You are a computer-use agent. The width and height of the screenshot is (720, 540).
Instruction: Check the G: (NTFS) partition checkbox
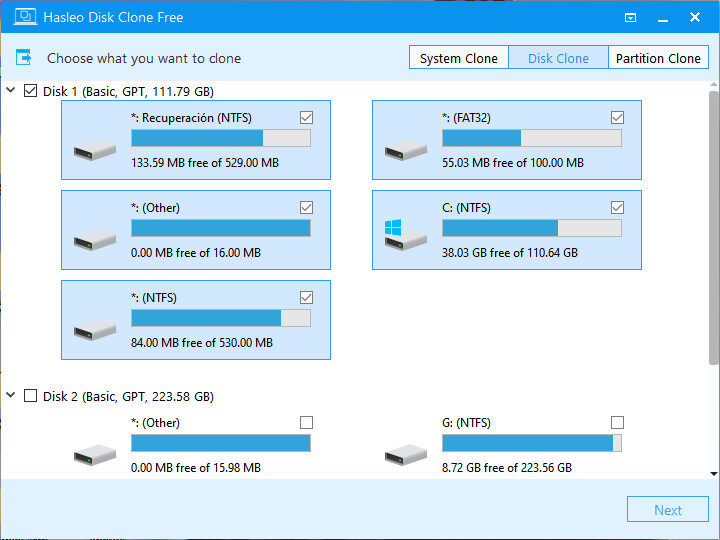coord(618,422)
